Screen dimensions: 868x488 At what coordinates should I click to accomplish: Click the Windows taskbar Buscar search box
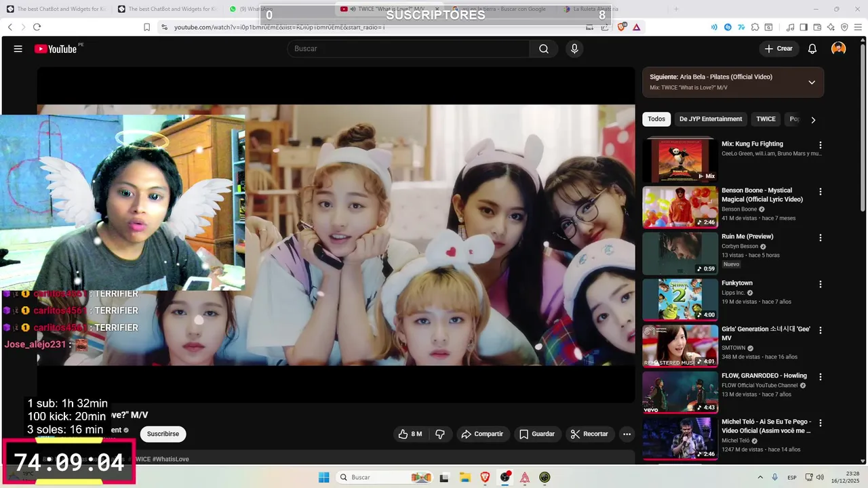pyautogui.click(x=384, y=477)
